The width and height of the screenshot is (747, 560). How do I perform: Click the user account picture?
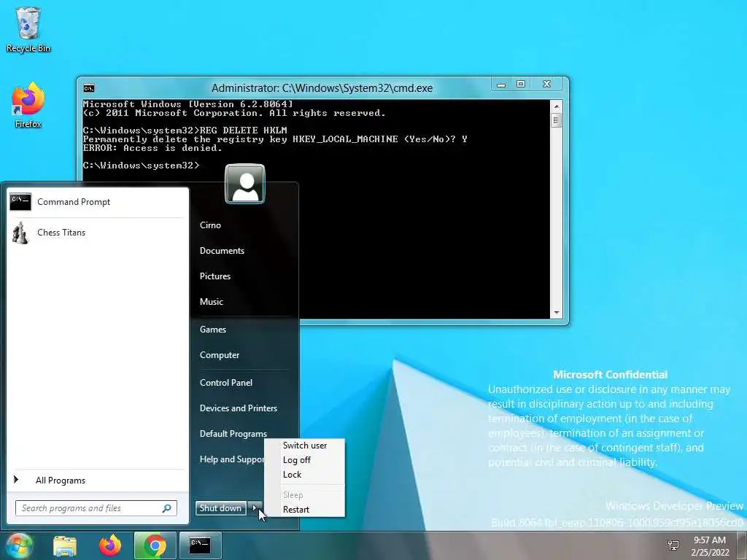click(245, 183)
